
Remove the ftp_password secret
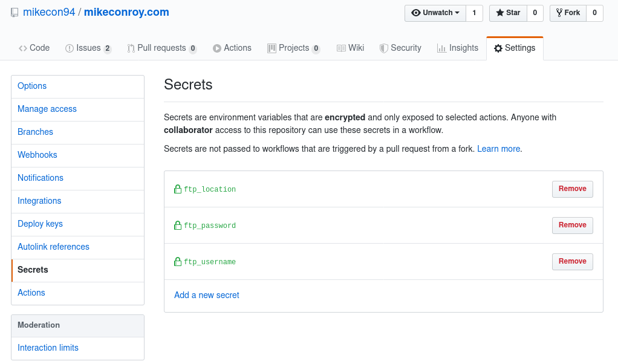[x=572, y=225]
